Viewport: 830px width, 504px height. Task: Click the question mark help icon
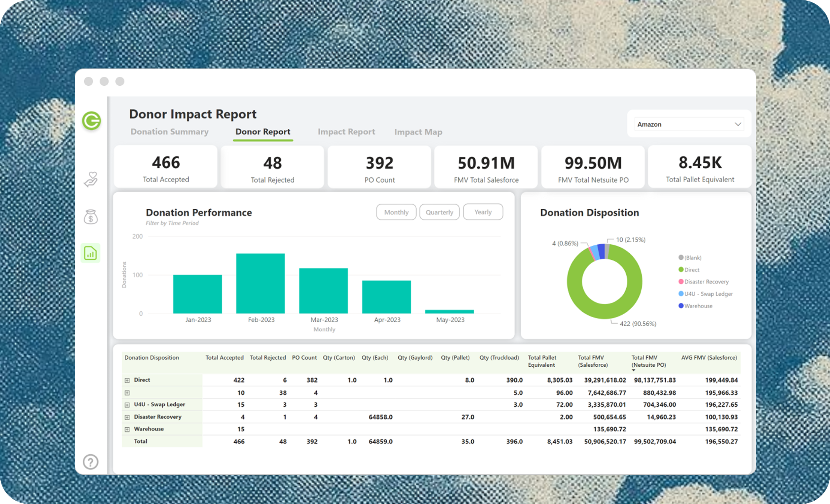point(91,462)
